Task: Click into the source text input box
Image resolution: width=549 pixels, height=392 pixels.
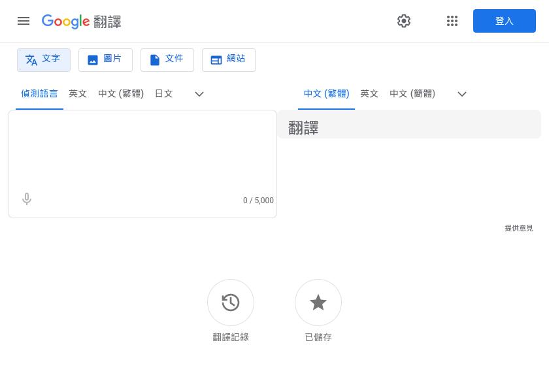Action: 142,150
